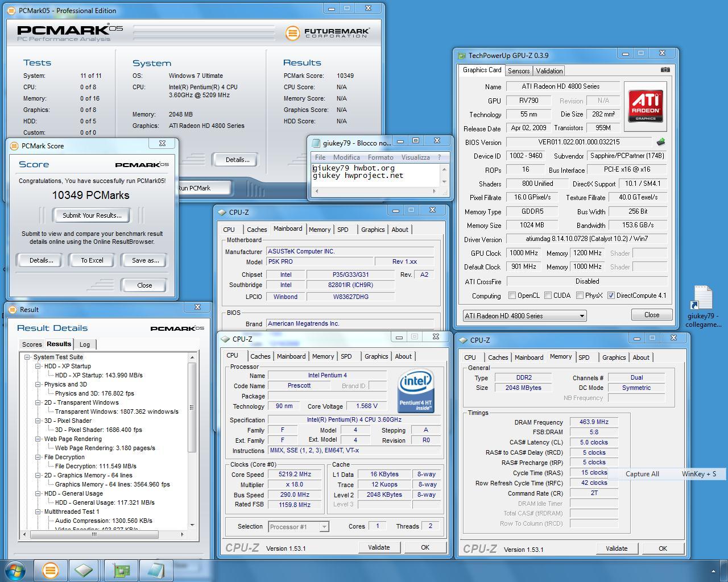Collapse the 3D - Pixel Shader node
Viewport: 728px width, 582px height.
point(38,421)
